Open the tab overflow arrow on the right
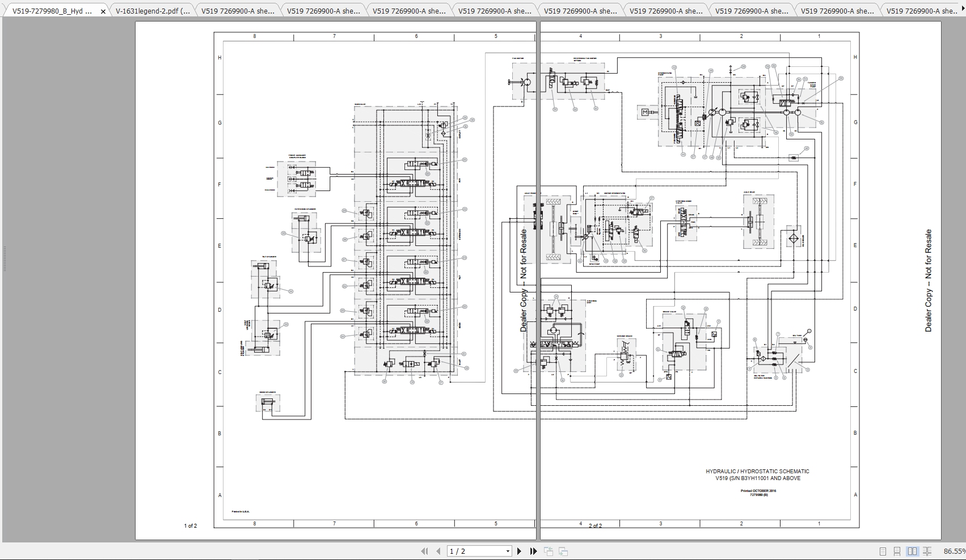The height and width of the screenshot is (560, 966). point(963,10)
